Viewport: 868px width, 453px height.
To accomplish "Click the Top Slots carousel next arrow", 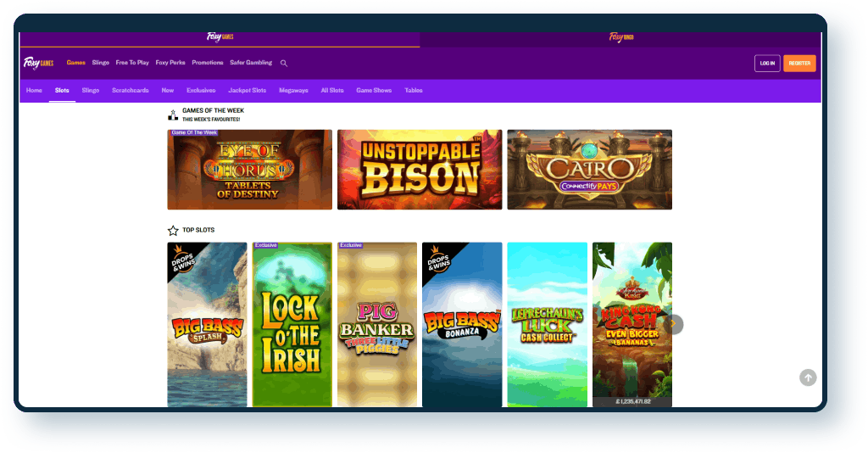I will tap(674, 324).
